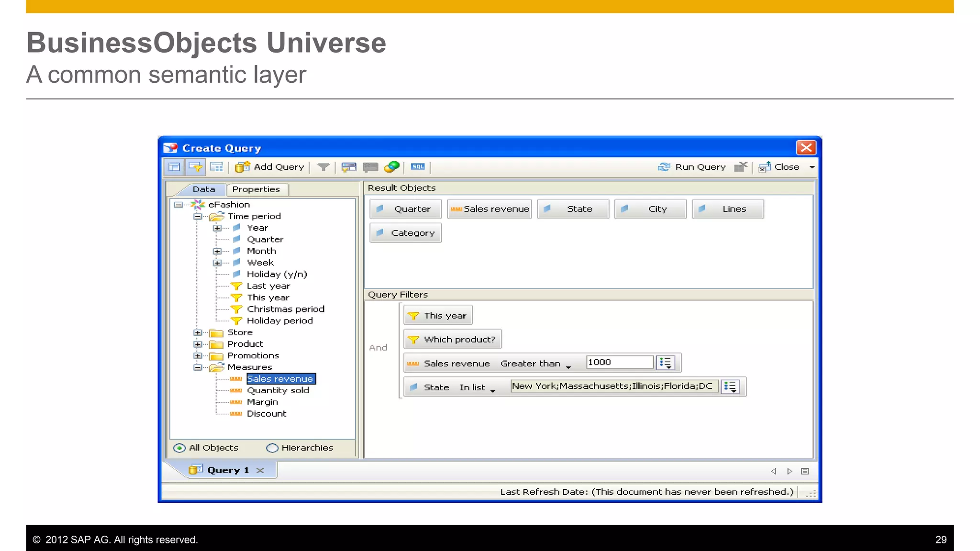Click the Add Query button label
The image size is (980, 551).
point(279,167)
